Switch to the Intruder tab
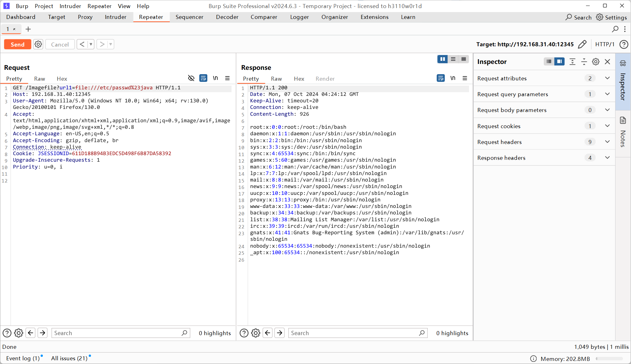The height and width of the screenshot is (364, 631). point(115,17)
